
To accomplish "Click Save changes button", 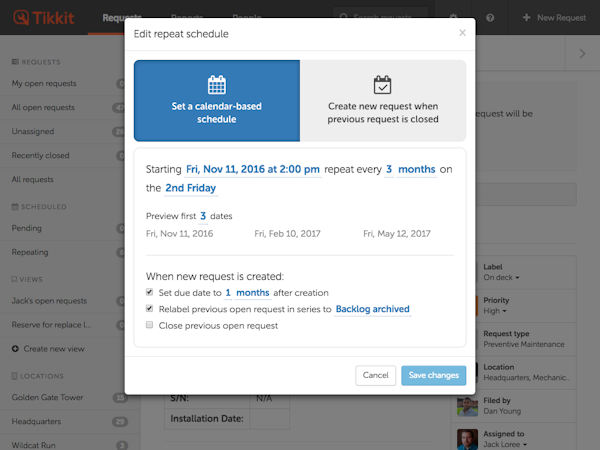I will pos(433,375).
